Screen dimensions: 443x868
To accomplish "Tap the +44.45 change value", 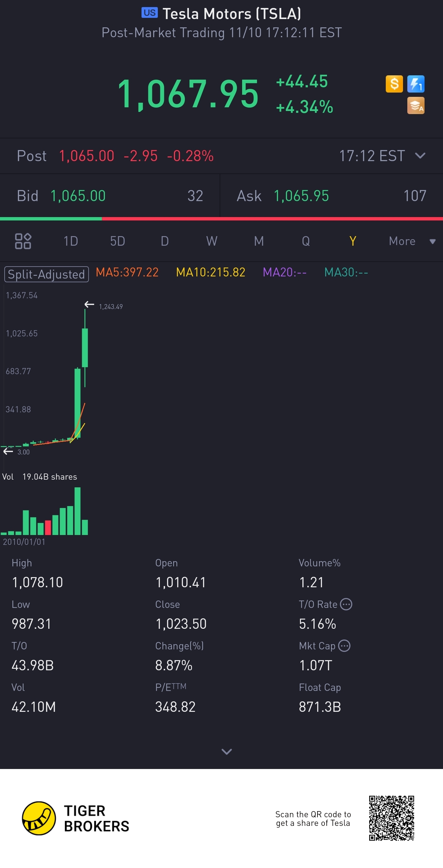I will tap(302, 81).
